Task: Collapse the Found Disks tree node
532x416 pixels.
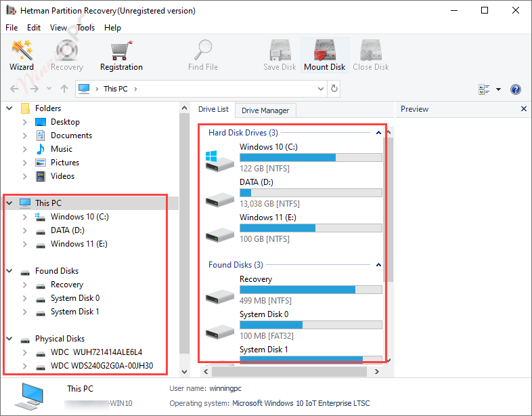Action: click(x=9, y=271)
